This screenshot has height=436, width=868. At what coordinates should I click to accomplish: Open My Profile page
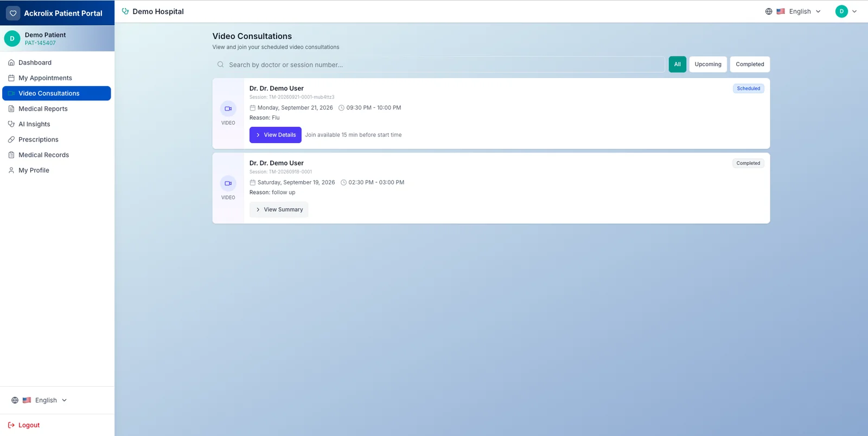[x=56, y=170]
